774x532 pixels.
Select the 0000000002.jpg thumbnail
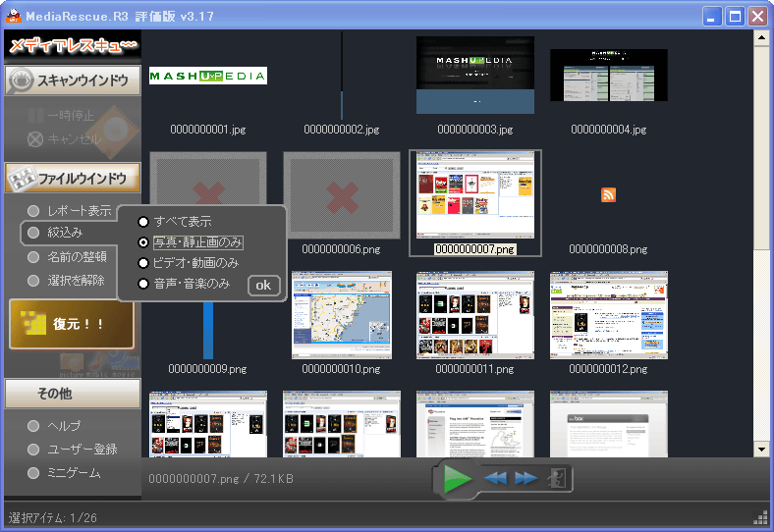(342, 76)
